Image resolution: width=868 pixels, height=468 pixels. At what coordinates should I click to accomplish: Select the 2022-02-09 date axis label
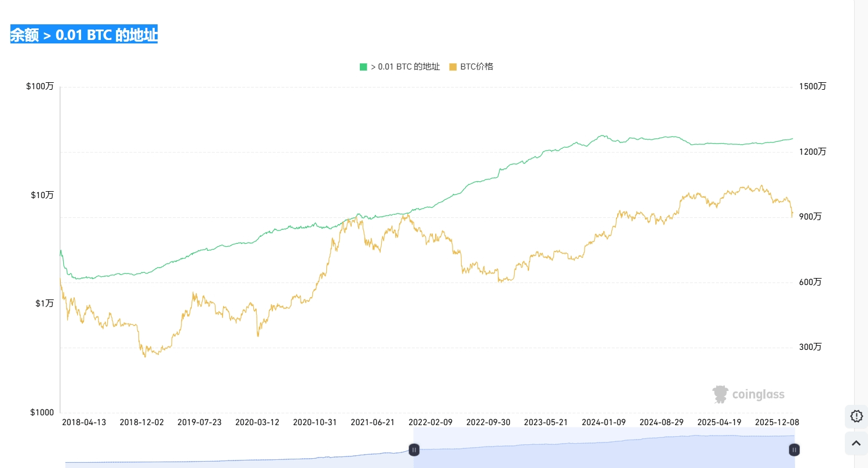click(431, 422)
